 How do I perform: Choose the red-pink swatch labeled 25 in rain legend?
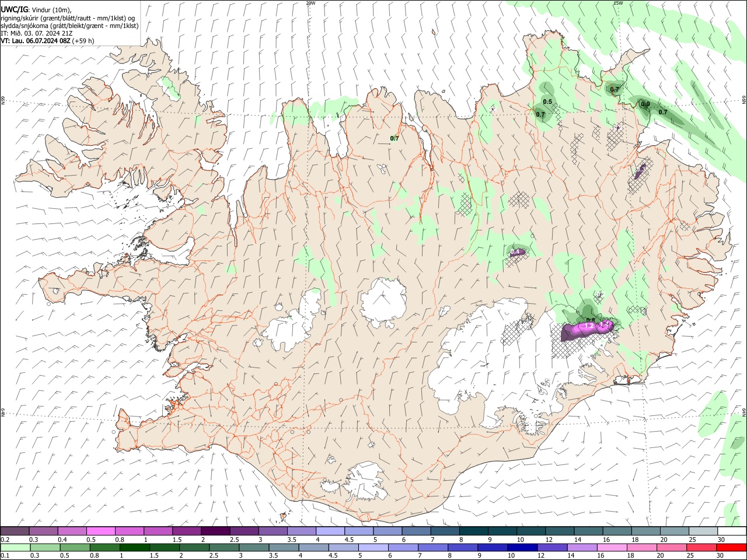701,548
